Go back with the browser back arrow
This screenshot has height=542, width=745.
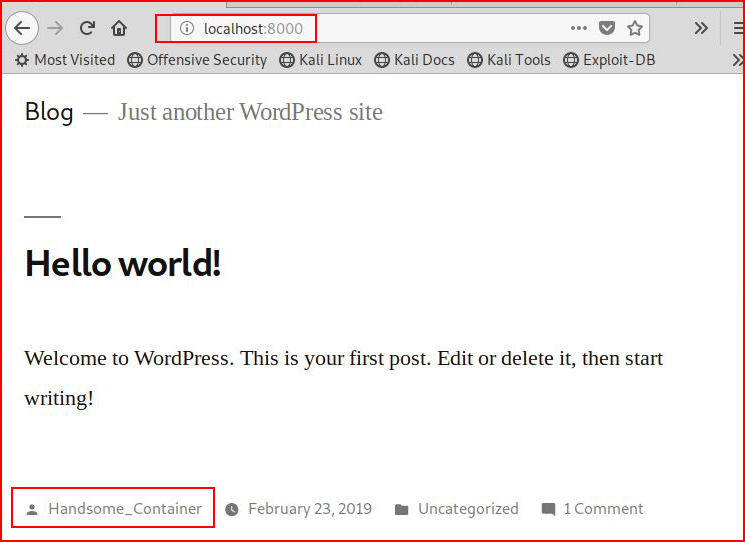tap(22, 29)
